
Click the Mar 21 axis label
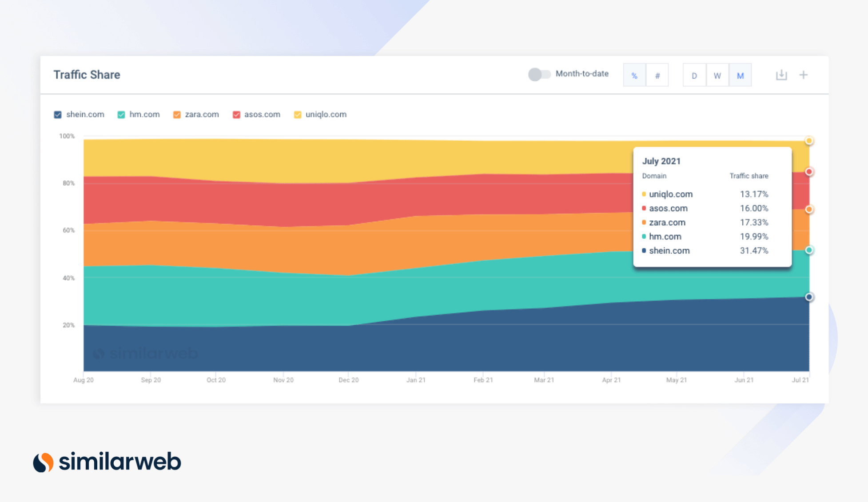544,380
